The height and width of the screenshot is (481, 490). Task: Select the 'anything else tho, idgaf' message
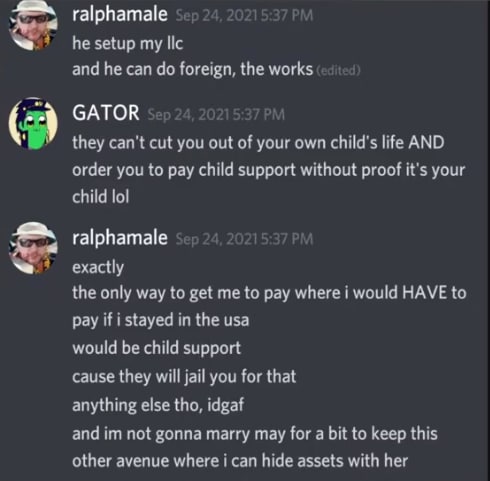coord(158,405)
